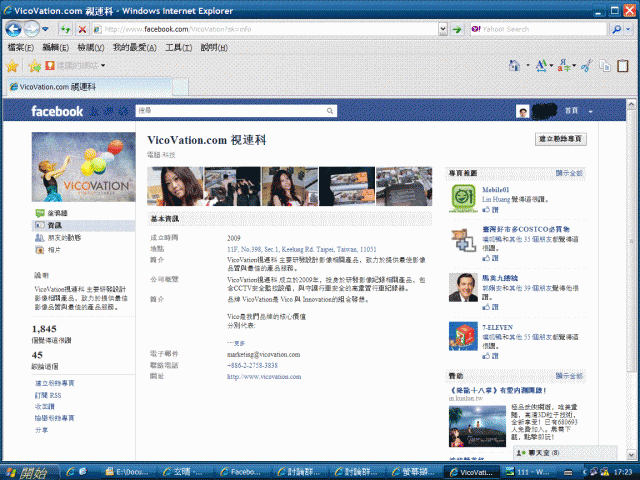This screenshot has width=640, height=480.
Task: Click the 7-ELEVEN recommended page link
Action: tap(497, 327)
